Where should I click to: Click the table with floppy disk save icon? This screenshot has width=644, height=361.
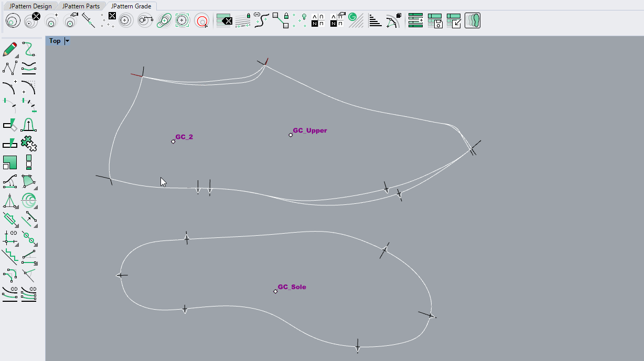[435, 21]
